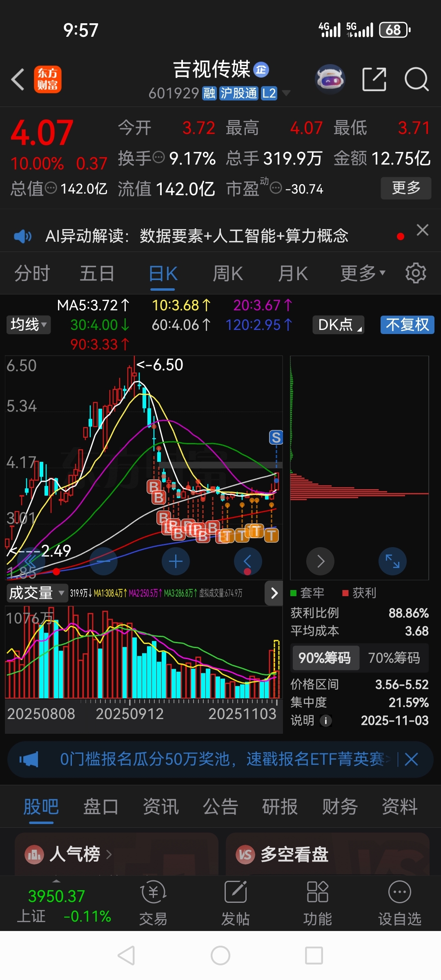Tap AI异动解读 headline text

[x=197, y=236]
